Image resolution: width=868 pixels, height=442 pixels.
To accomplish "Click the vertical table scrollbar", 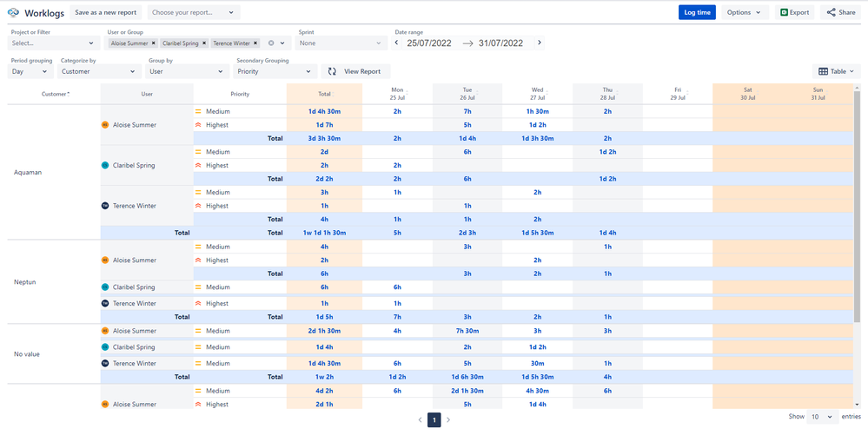I will (857, 205).
